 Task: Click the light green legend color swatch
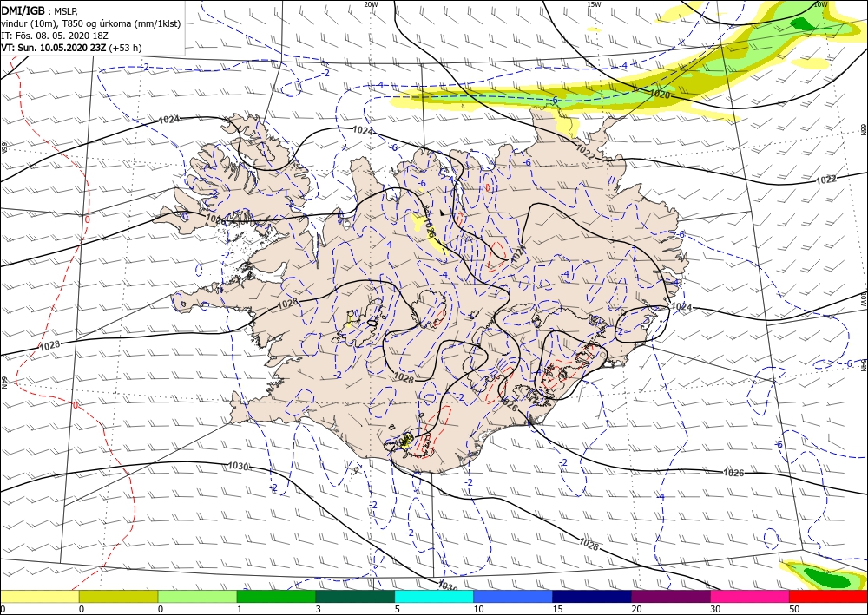pyautogui.click(x=197, y=596)
